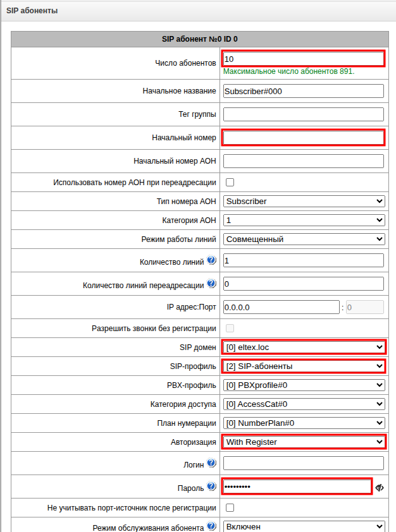The height and width of the screenshot is (532, 396).
Task: Show password using the eye icon
Action: tap(380, 487)
